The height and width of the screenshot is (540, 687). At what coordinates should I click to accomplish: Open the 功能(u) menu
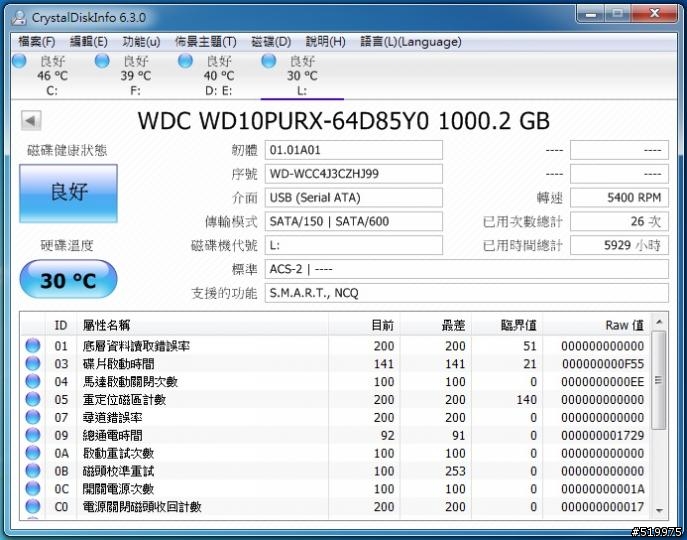point(141,42)
